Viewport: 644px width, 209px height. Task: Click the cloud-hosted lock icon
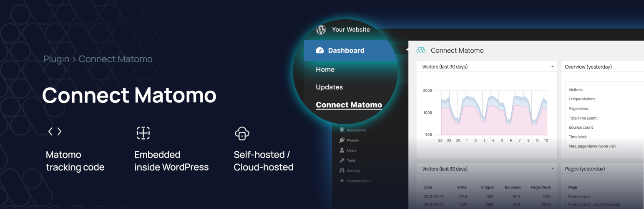pyautogui.click(x=242, y=133)
